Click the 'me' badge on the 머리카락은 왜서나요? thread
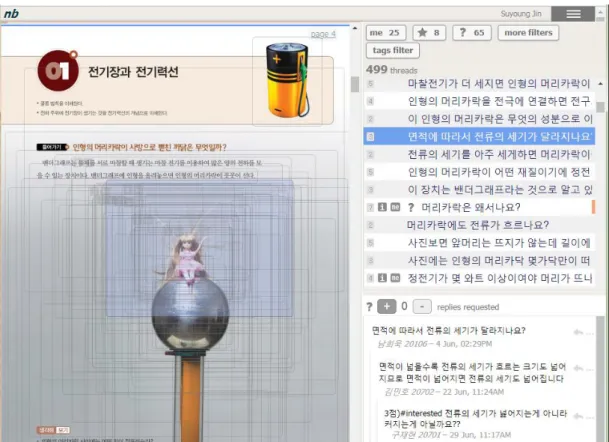 pos(395,207)
